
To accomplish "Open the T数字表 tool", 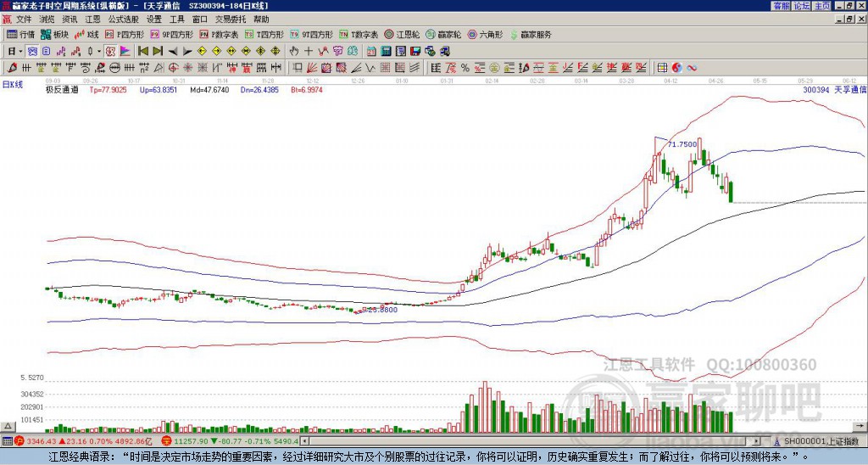I will [359, 34].
